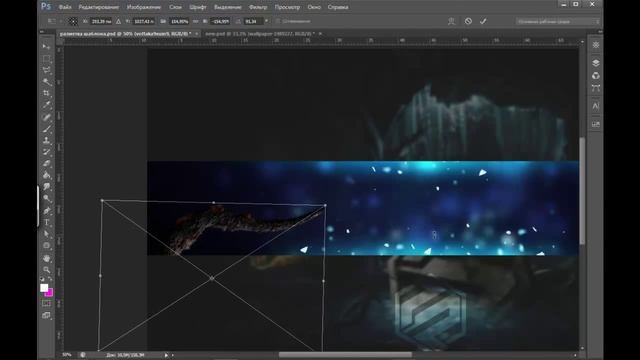Open the Файл menu
The image size is (640, 360).
(x=65, y=7)
